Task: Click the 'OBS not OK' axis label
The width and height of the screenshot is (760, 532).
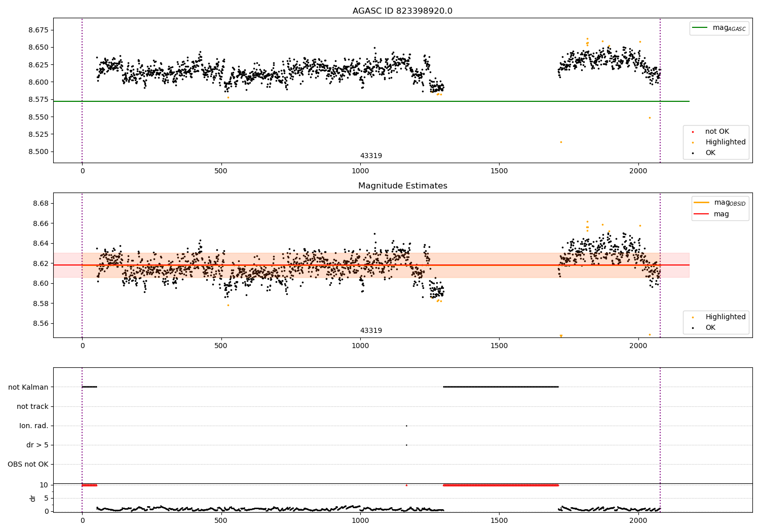Action: tap(28, 464)
